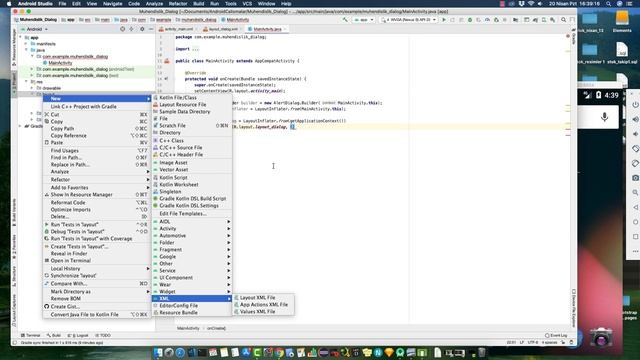This screenshot has height=360, width=640.
Task: Choose Cut in context menu
Action: (x=97, y=115)
